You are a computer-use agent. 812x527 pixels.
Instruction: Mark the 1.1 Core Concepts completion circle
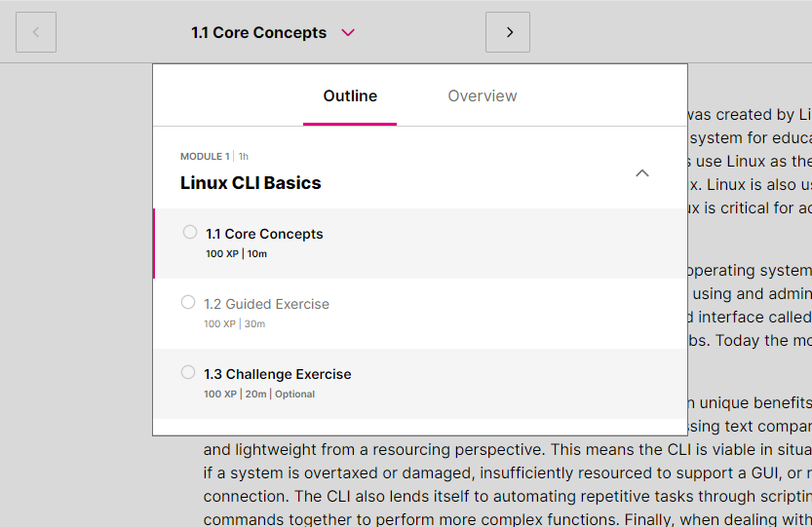[190, 232]
